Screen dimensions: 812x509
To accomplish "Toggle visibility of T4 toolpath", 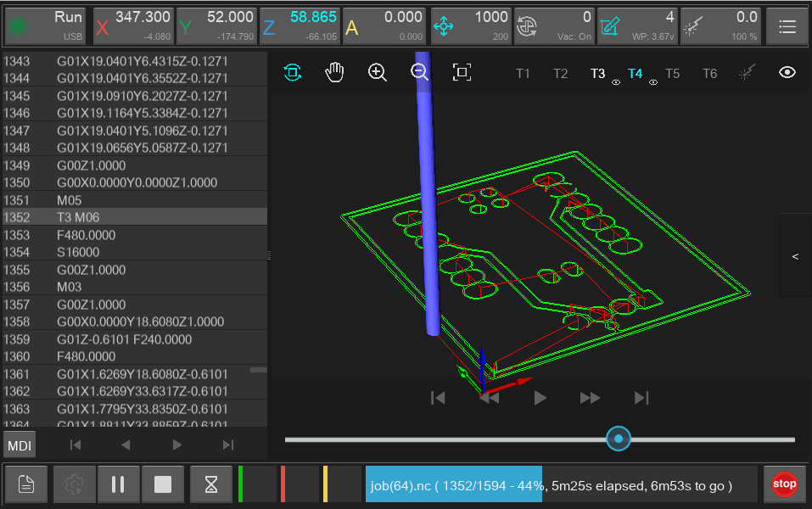I will pyautogui.click(x=653, y=81).
